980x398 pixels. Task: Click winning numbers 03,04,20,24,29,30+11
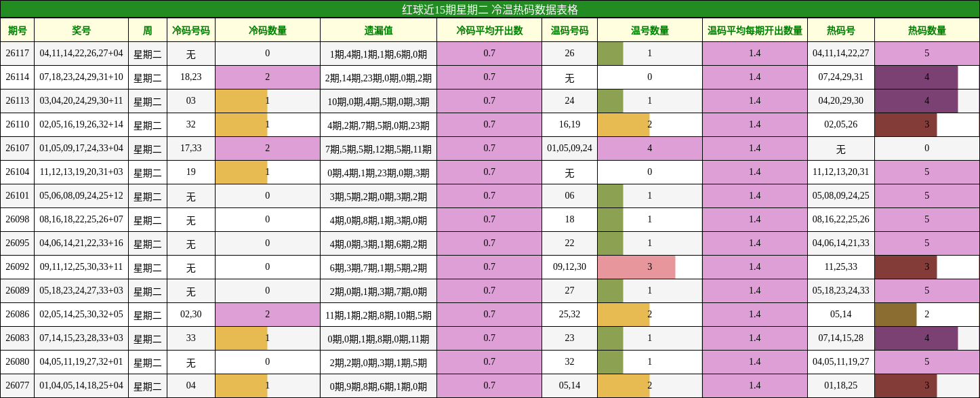[81, 101]
